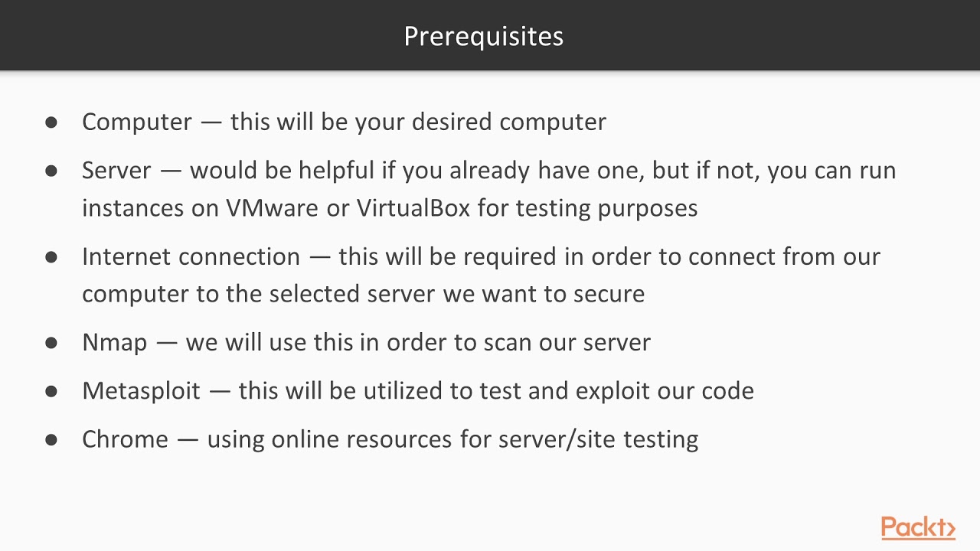The height and width of the screenshot is (551, 980).
Task: Click the word VMware
Action: click(272, 208)
